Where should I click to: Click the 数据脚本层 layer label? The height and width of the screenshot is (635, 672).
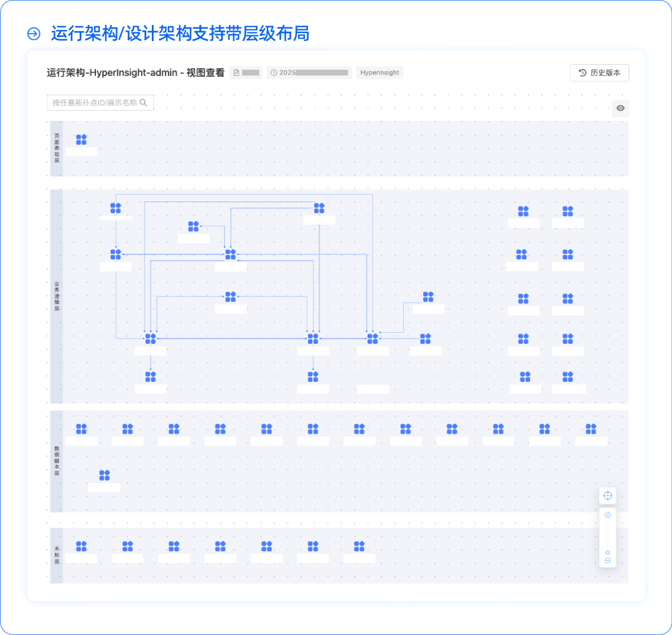point(57,461)
